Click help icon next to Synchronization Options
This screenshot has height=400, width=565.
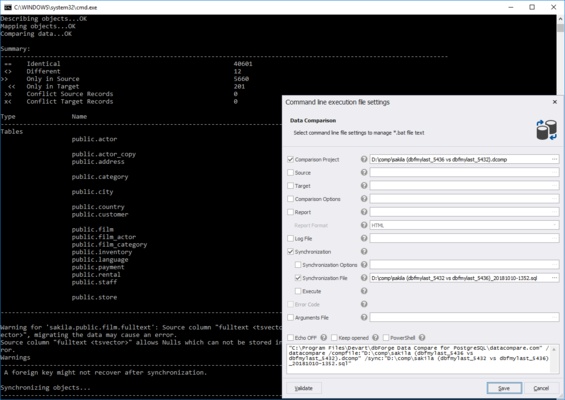click(364, 265)
